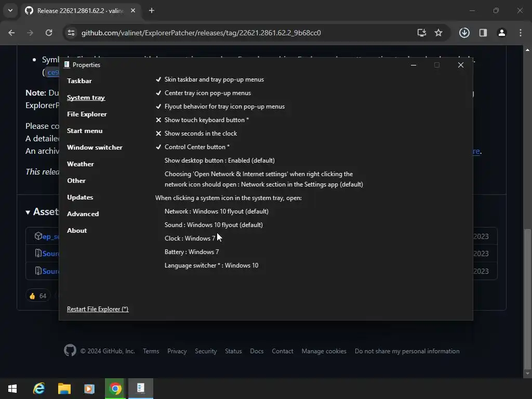The image size is (532, 399).
Task: Click the page vertical scrollbar thumb
Action: click(x=527, y=299)
